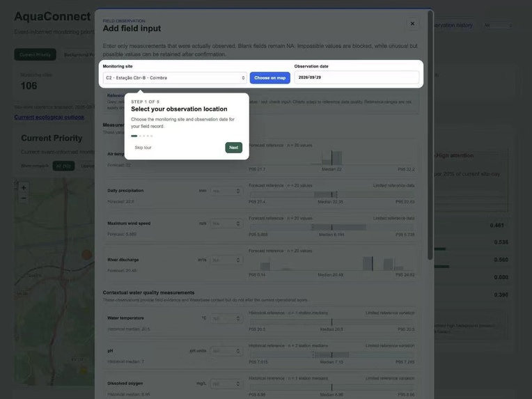The height and width of the screenshot is (399, 532).
Task: Click the 'Select your observation location' heading
Action: click(179, 109)
